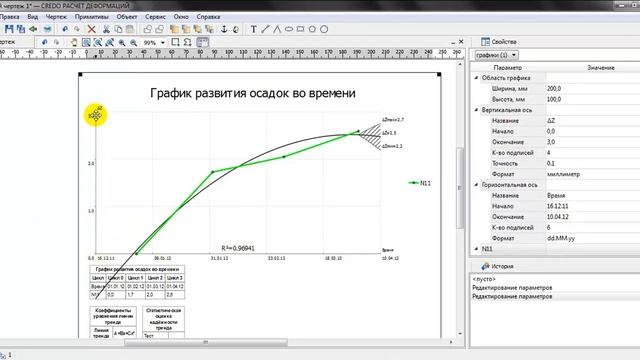Click the Save All icon

point(21,29)
